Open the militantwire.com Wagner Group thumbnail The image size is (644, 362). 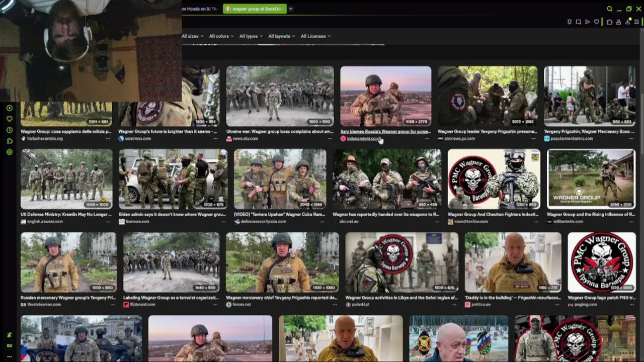click(x=591, y=179)
